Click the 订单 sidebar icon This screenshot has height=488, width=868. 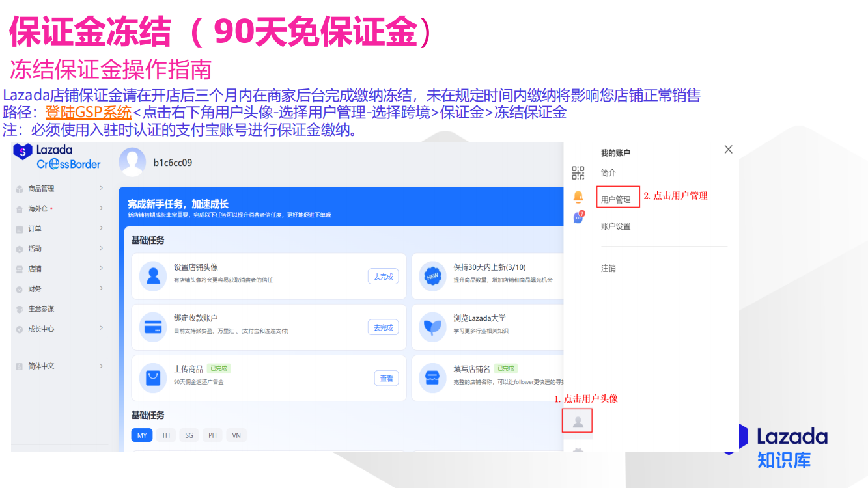point(20,229)
